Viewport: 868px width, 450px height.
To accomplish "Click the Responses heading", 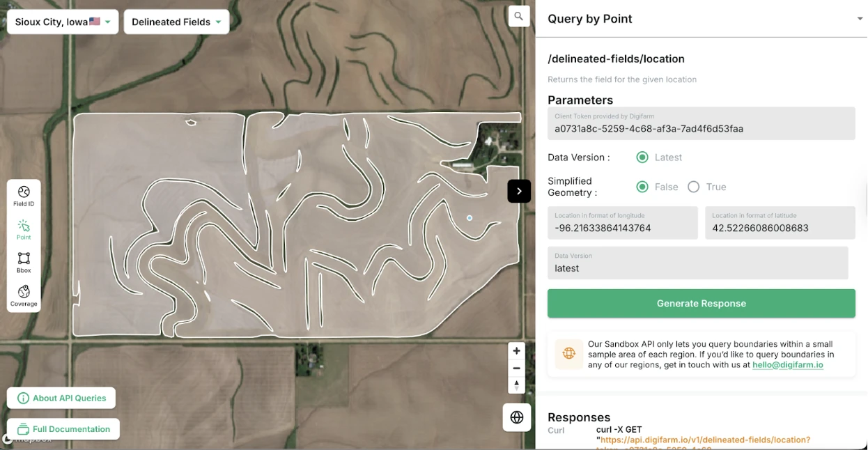I will coord(579,417).
